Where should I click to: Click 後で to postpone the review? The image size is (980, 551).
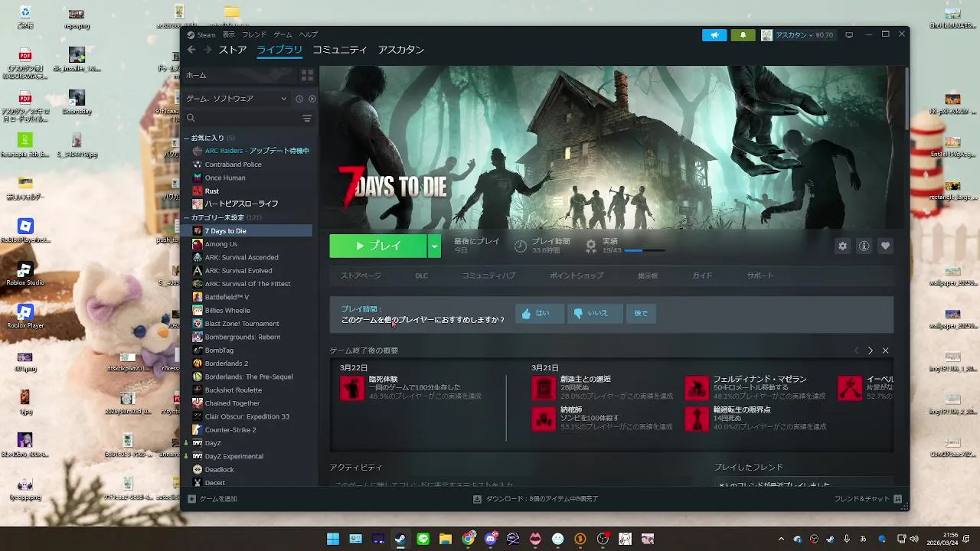[x=641, y=313]
